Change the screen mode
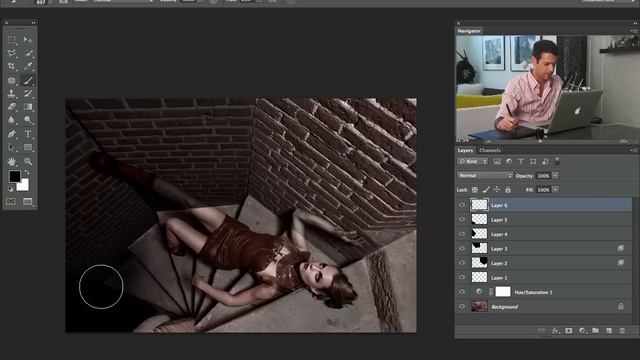The image size is (640, 360). pos(28,202)
